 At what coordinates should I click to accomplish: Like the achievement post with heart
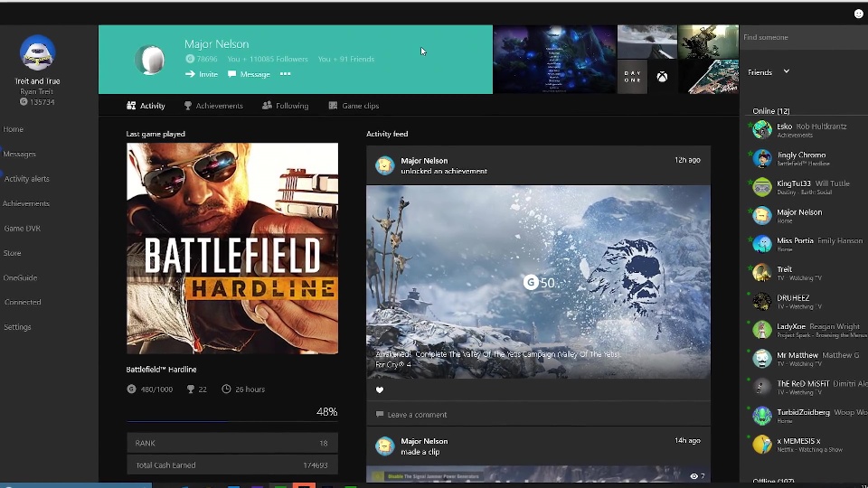[x=380, y=389]
